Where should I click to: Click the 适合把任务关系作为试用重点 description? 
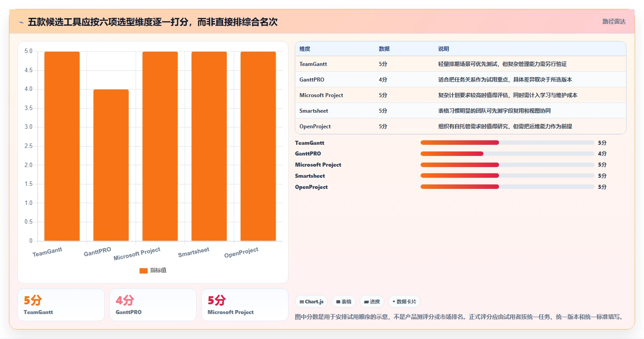(505, 80)
